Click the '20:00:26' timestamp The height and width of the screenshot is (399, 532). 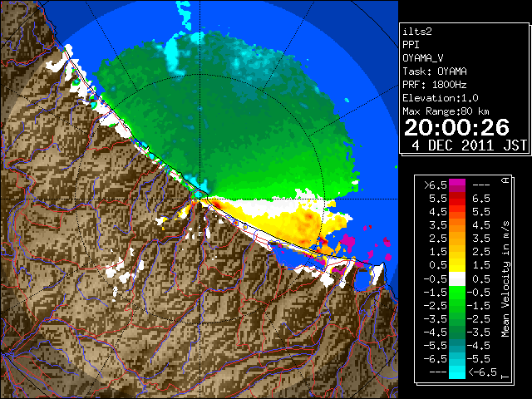coord(456,127)
